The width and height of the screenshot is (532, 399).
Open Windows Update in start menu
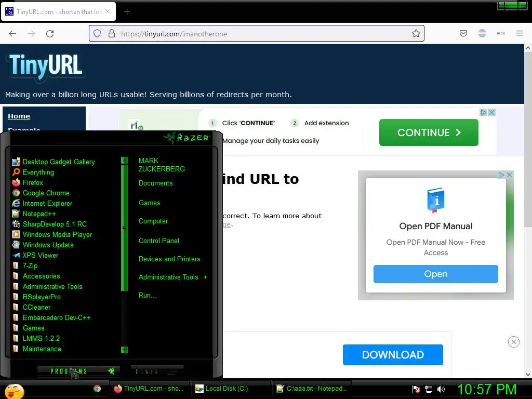tap(43, 245)
